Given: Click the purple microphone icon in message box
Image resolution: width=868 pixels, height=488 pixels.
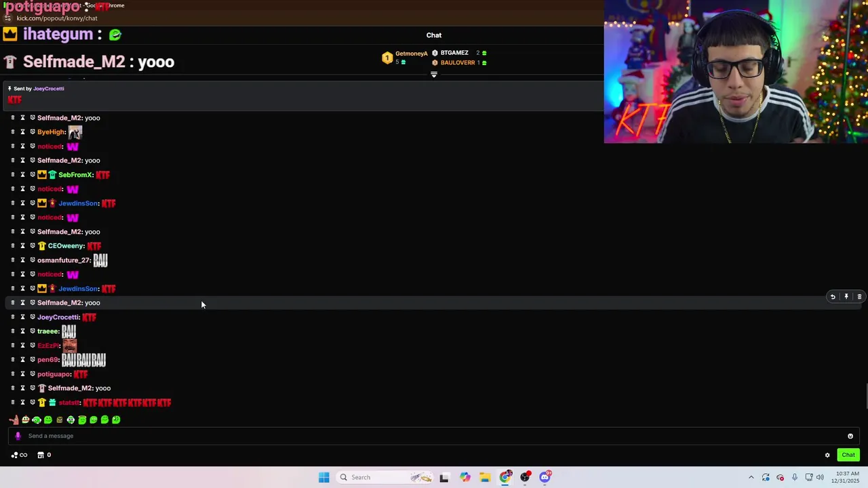Looking at the screenshot, I should pyautogui.click(x=18, y=436).
